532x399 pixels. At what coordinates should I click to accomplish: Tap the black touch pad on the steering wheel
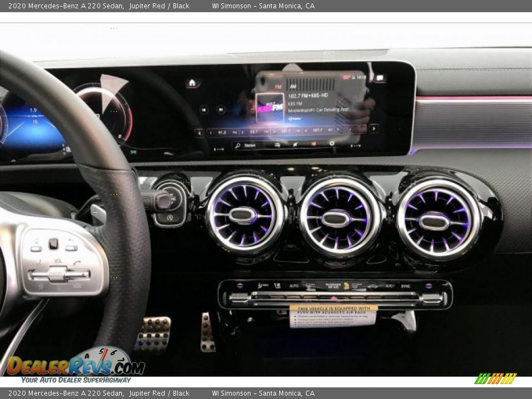54,244
